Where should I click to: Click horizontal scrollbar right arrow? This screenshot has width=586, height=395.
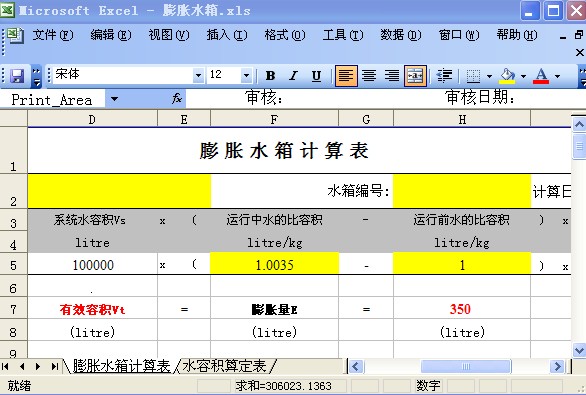(x=557, y=366)
